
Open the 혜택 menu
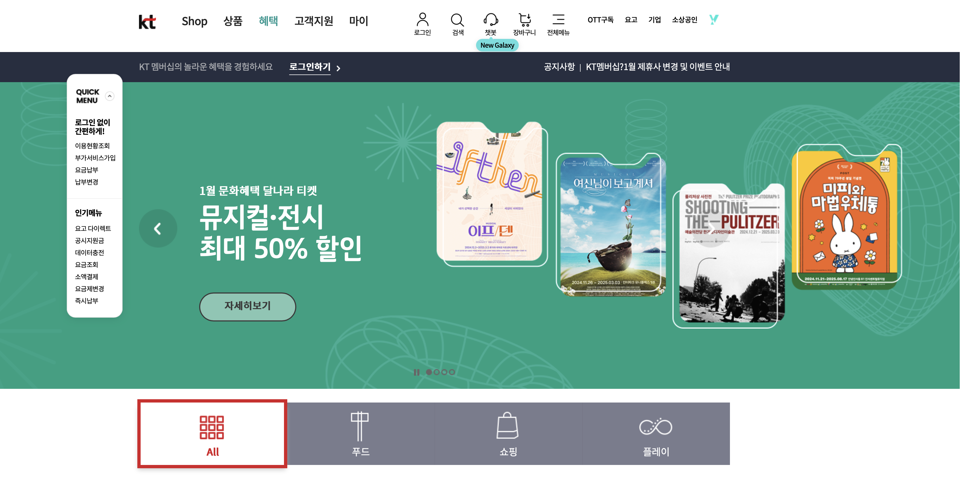pyautogui.click(x=268, y=21)
